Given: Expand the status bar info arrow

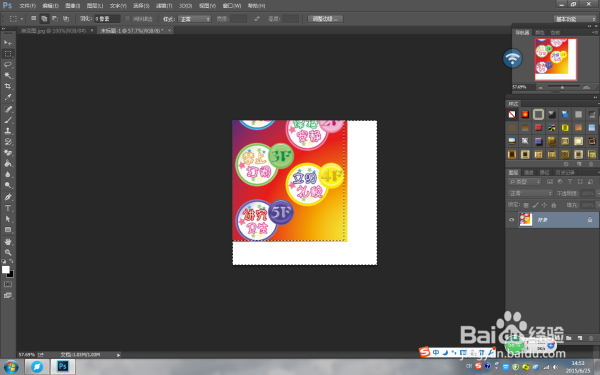Looking at the screenshot, I should [119, 355].
